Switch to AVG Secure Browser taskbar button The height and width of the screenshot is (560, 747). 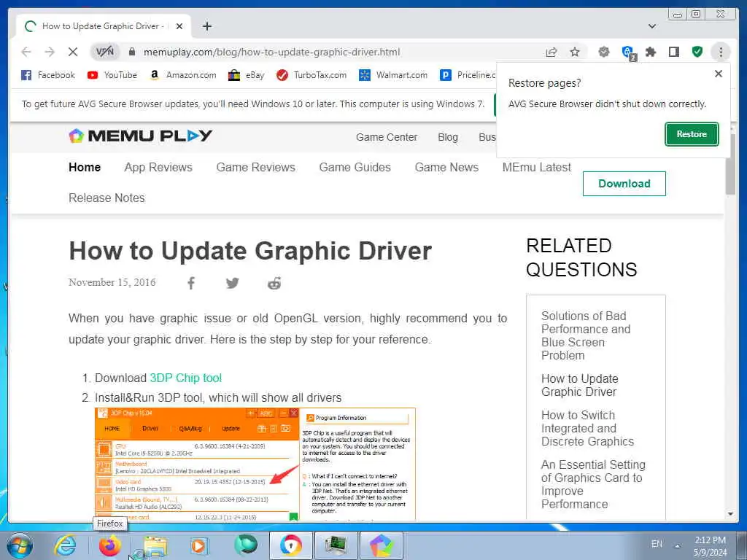(291, 545)
